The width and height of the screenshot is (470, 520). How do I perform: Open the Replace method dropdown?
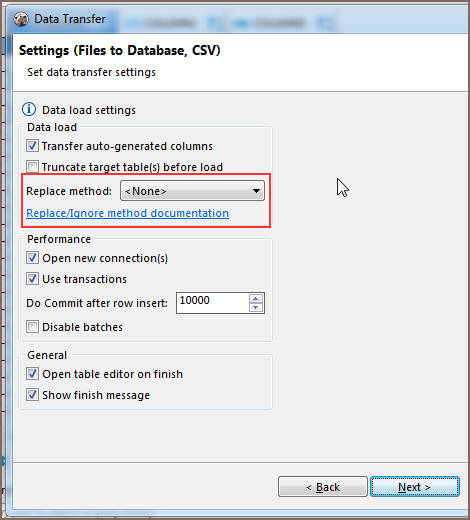[x=192, y=191]
